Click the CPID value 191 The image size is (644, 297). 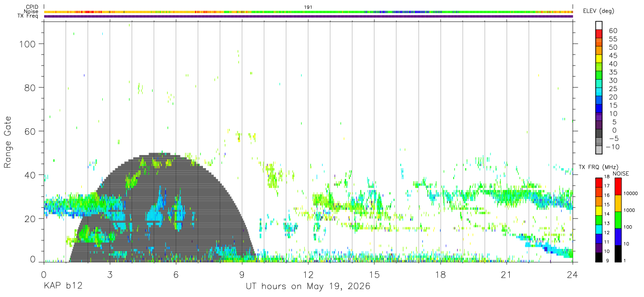click(308, 7)
